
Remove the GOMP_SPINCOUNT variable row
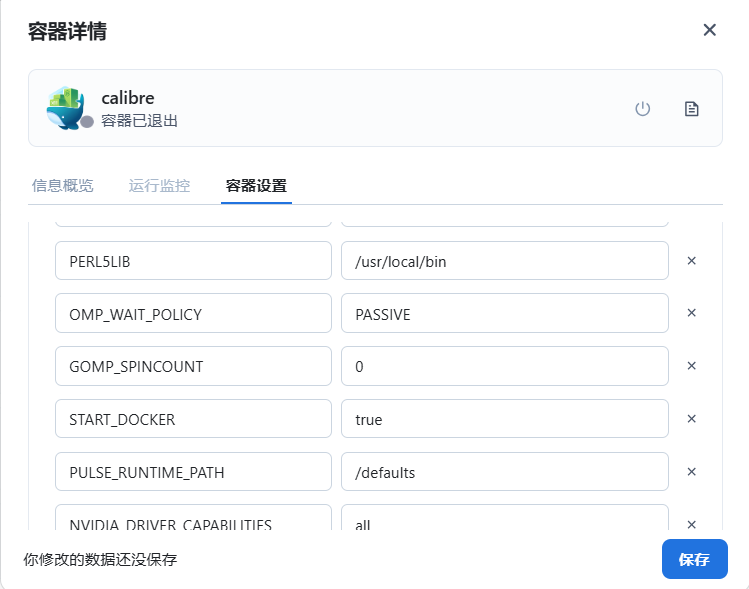pos(691,366)
